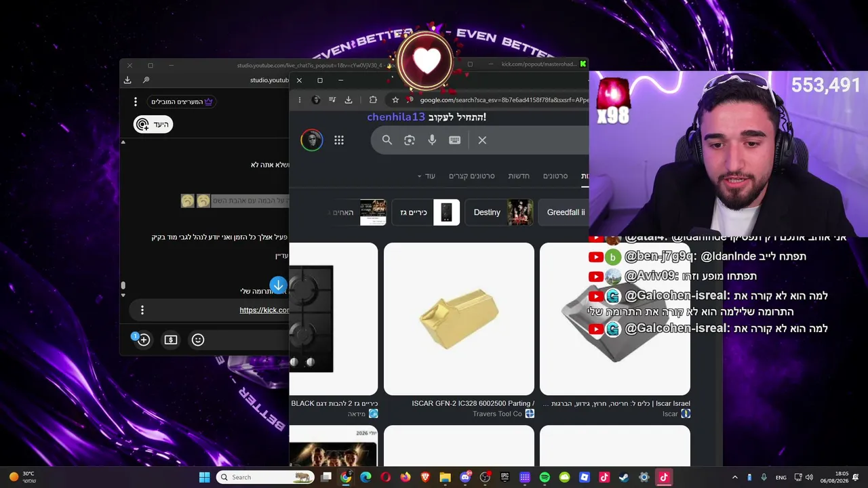Expand the עוד (More) dropdown in Google tabs
The image size is (868, 488).
(427, 176)
